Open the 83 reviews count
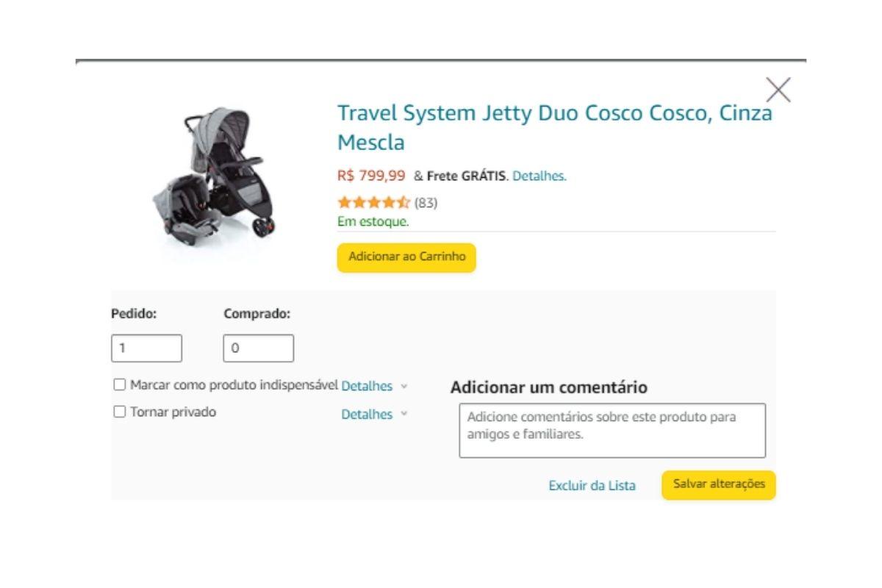Image resolution: width=882 pixels, height=588 pixels. 426,203
